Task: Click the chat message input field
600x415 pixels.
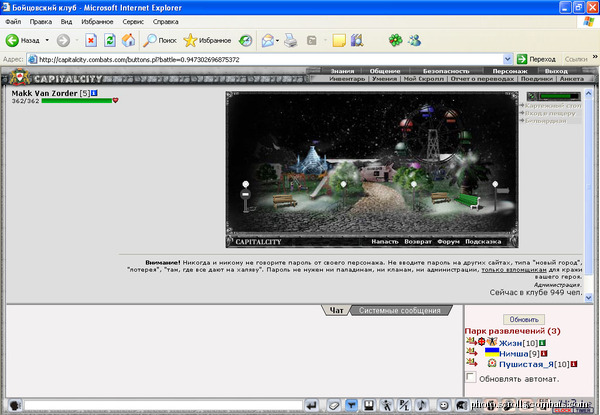Action: point(163,405)
